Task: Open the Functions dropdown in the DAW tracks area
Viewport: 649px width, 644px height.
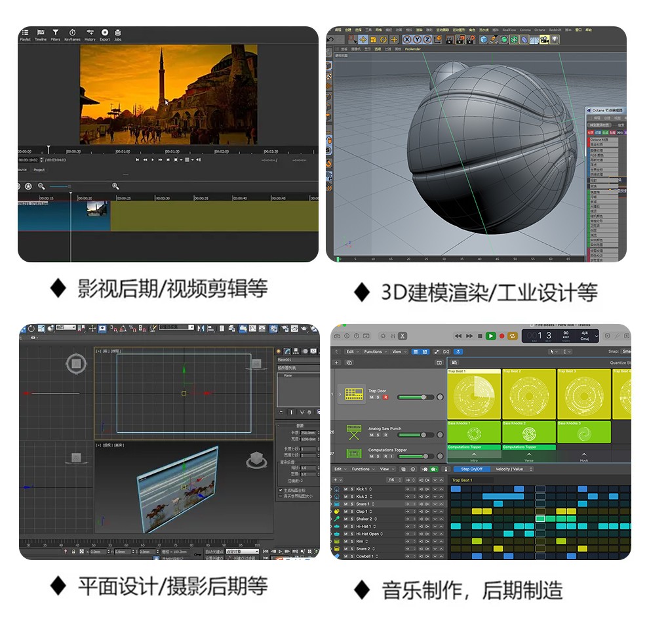Action: click(x=376, y=352)
